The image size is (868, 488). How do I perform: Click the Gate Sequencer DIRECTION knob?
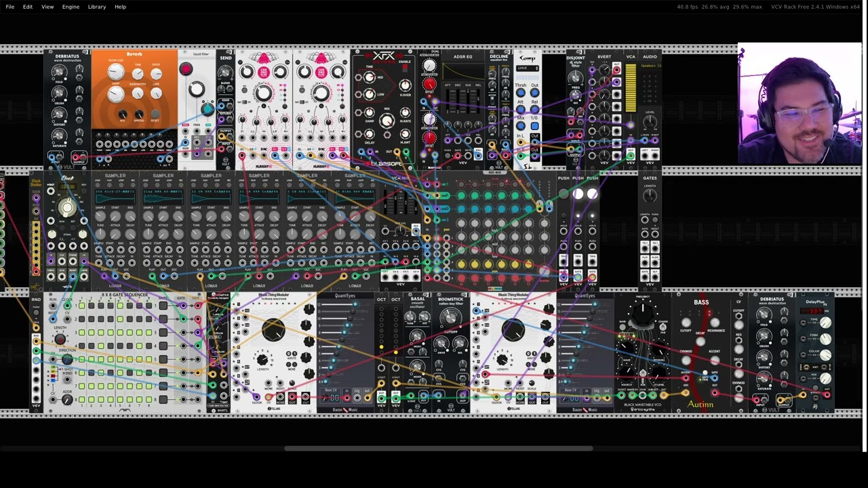66,360
